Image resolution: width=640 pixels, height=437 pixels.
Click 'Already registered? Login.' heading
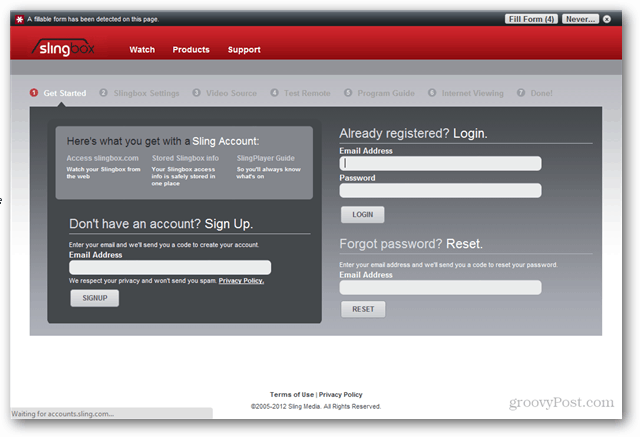(x=413, y=133)
